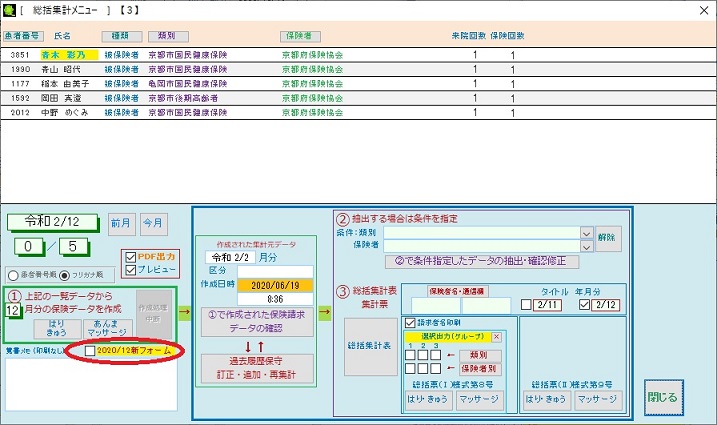Viewport: 717px width, 425px height.
Task: Click the second 保険者名・通信欄 field
Action: (486, 306)
